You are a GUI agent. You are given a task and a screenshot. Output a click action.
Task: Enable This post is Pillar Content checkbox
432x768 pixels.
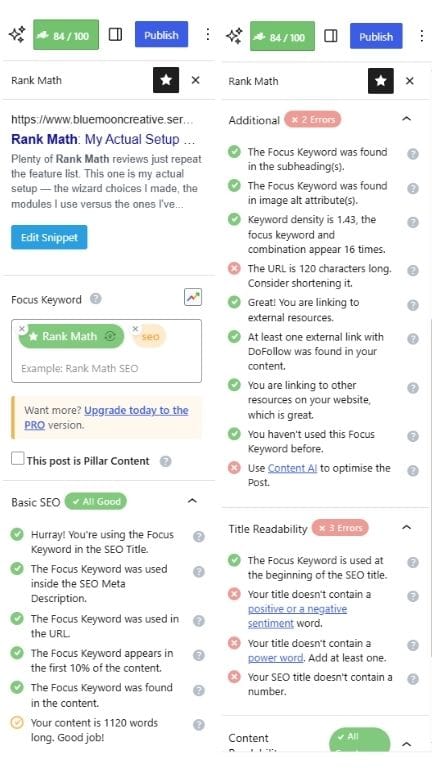18,459
